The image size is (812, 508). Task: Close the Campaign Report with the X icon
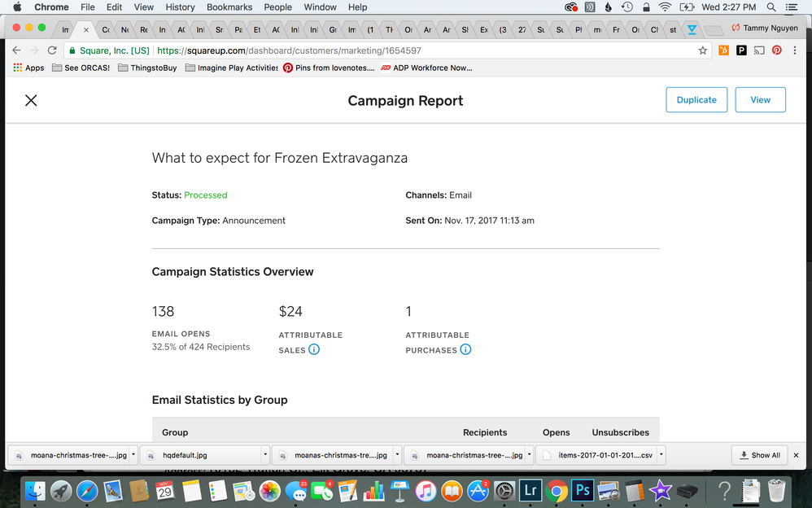point(31,100)
